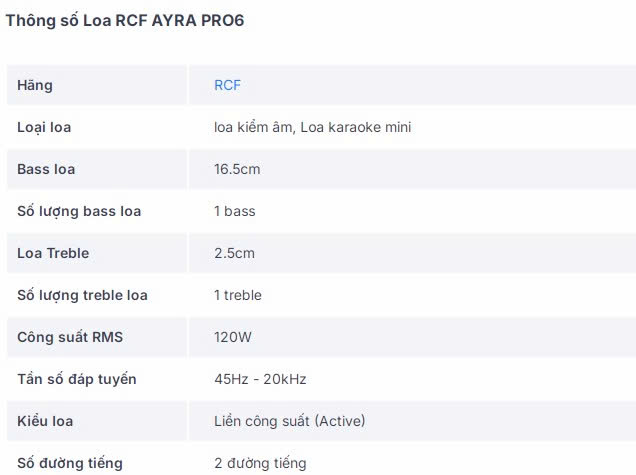This screenshot has width=636, height=475.
Task: Click the "Số lượng treble loa" label
Action: pyautogui.click(x=82, y=295)
